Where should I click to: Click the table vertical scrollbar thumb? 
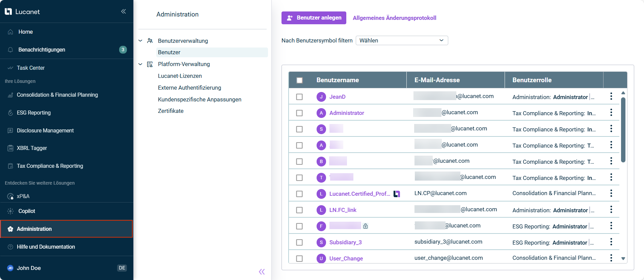pos(623,130)
